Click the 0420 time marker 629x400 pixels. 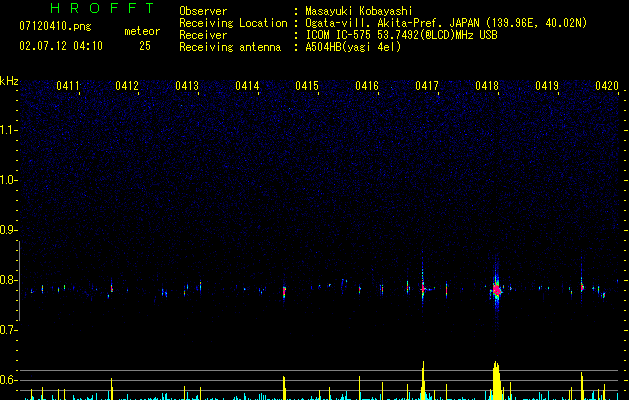pos(607,86)
